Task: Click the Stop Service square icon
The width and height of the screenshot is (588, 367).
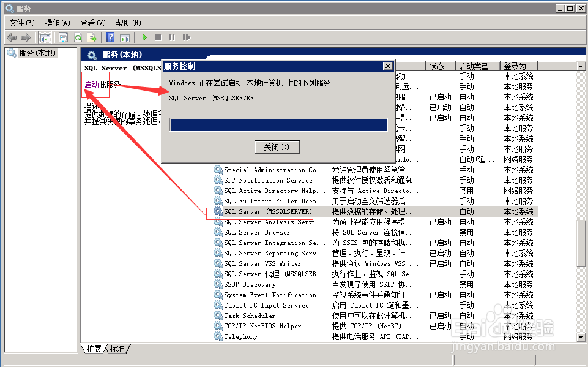Action: 158,37
